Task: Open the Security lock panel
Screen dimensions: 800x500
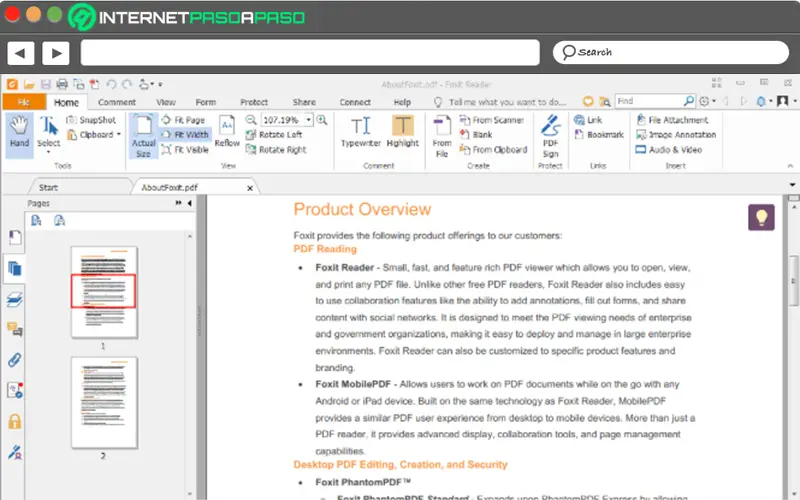Action: pos(15,421)
